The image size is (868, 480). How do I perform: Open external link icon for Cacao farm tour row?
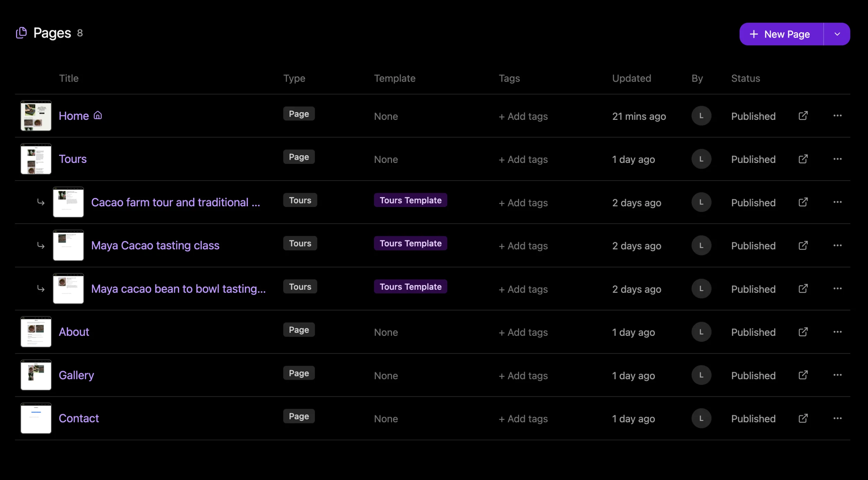[803, 202]
